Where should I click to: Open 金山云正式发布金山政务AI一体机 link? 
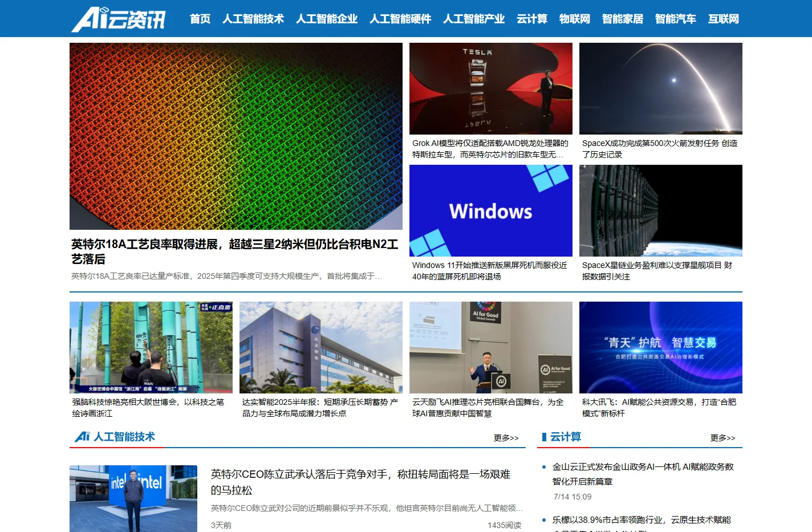pos(643,474)
